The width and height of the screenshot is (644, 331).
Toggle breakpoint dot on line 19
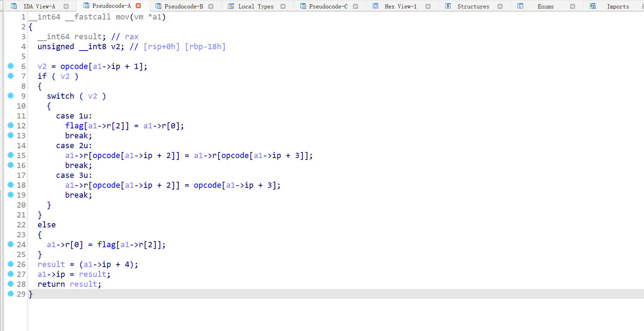tap(11, 194)
